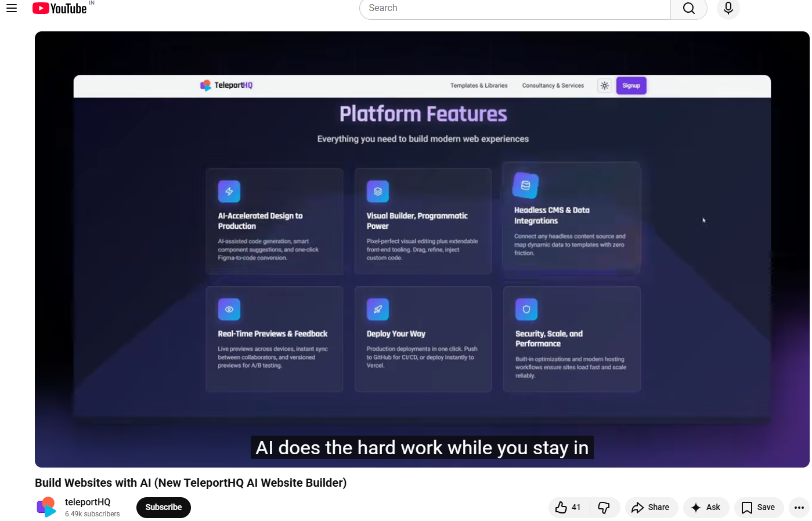Click the TeleportHQ logo in the video
The height and width of the screenshot is (521, 812).
226,85
